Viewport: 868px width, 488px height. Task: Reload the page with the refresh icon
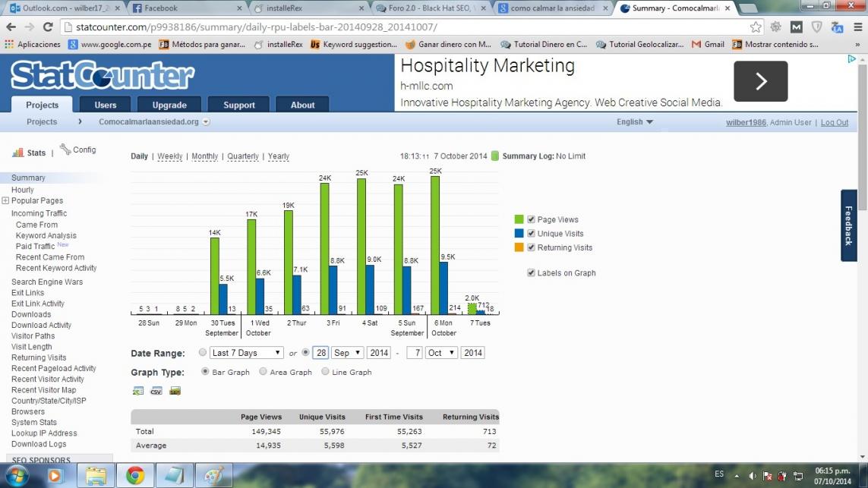[47, 27]
